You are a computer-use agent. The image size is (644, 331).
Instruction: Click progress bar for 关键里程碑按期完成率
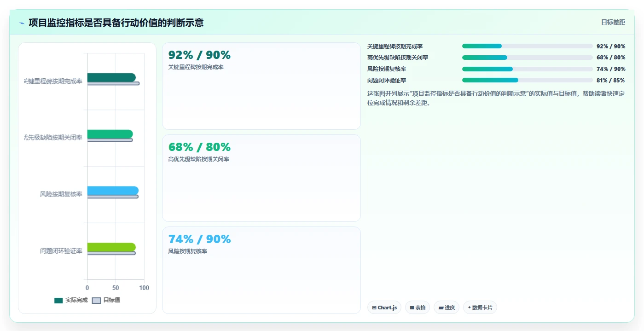(528, 46)
